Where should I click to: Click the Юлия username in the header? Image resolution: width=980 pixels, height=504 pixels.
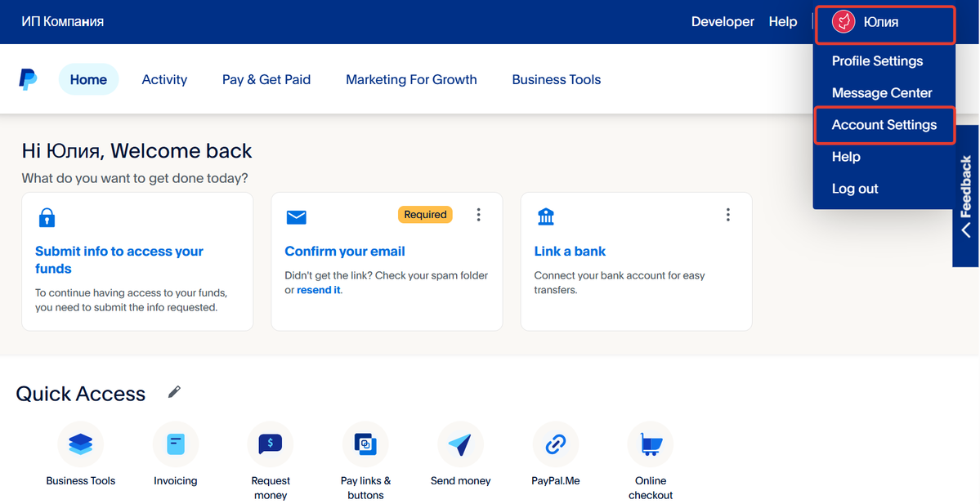point(880,23)
